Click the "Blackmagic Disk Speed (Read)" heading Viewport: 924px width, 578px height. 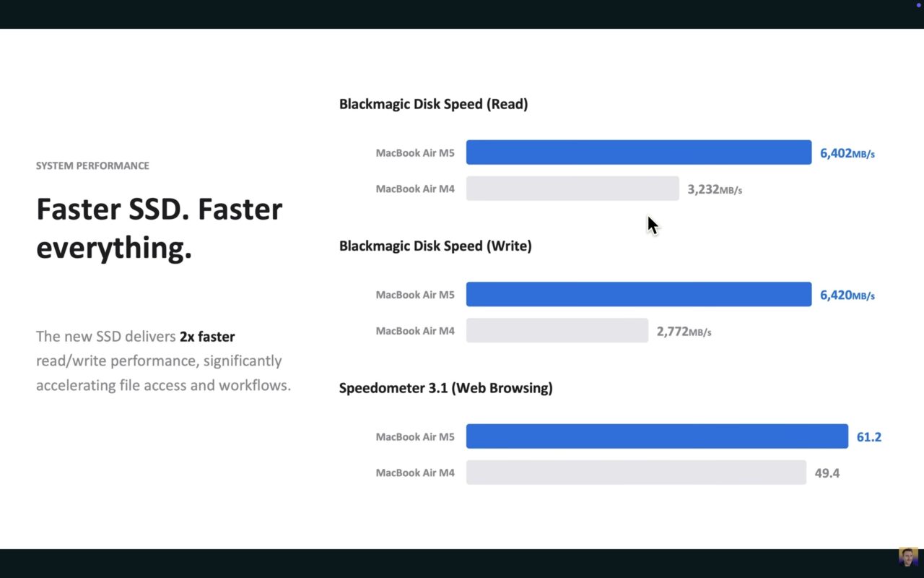click(433, 104)
